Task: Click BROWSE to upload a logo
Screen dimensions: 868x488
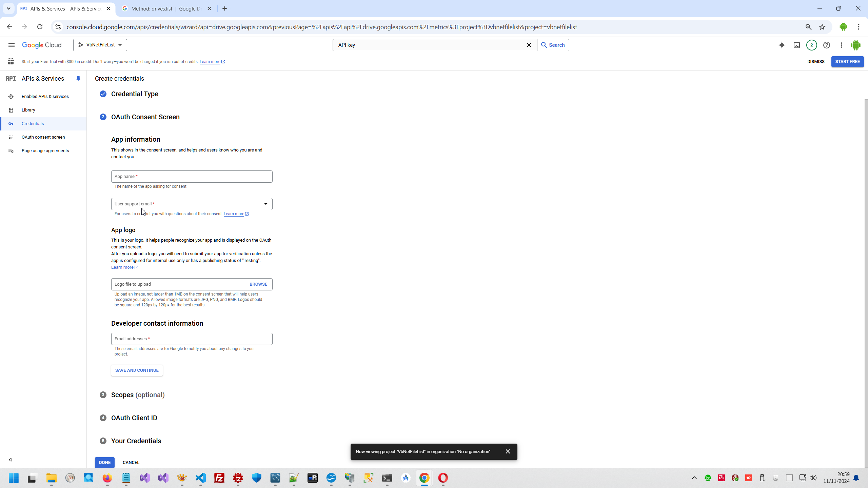Action: point(258,284)
